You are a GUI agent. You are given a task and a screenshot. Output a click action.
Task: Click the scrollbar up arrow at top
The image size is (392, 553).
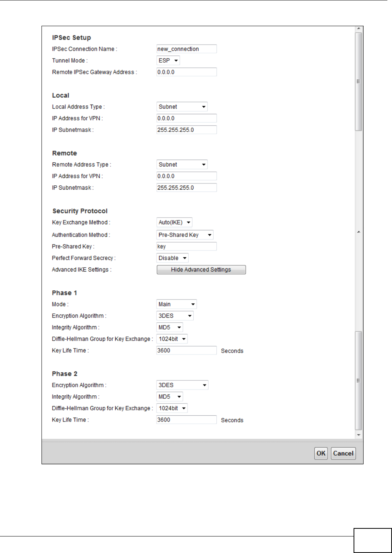pyautogui.click(x=359, y=29)
